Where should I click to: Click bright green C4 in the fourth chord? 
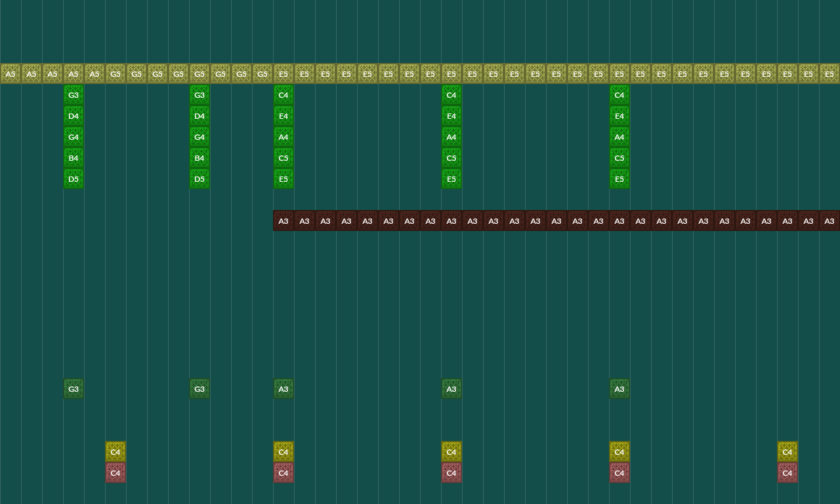[451, 95]
